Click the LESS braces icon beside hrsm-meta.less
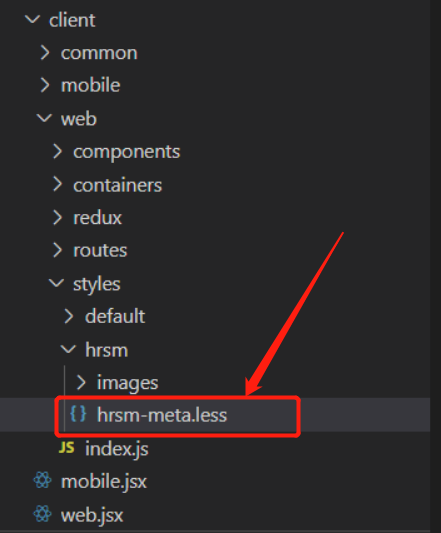 78,414
